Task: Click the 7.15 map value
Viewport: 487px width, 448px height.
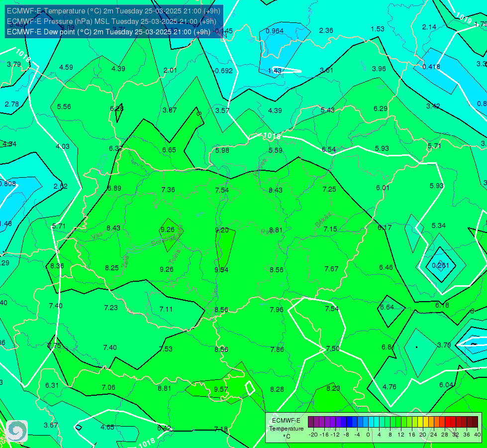Action: click(x=330, y=229)
